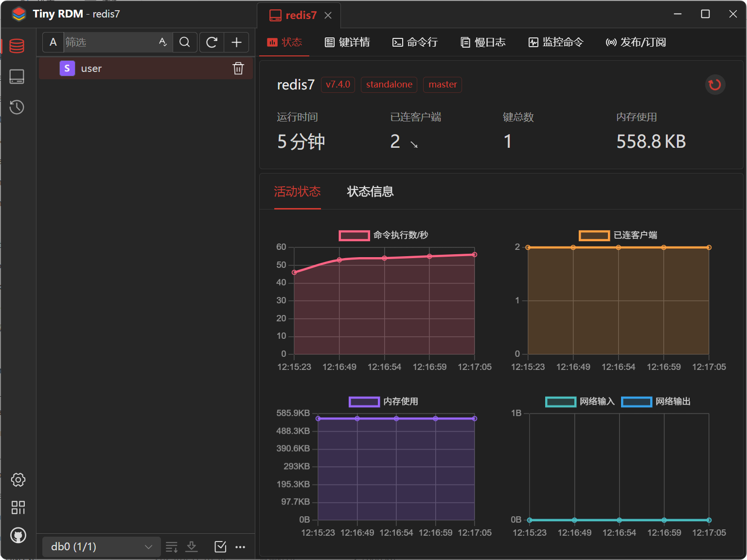Screen dimensions: 747x560
Task: Open the command history sidebar icon
Action: click(17, 107)
